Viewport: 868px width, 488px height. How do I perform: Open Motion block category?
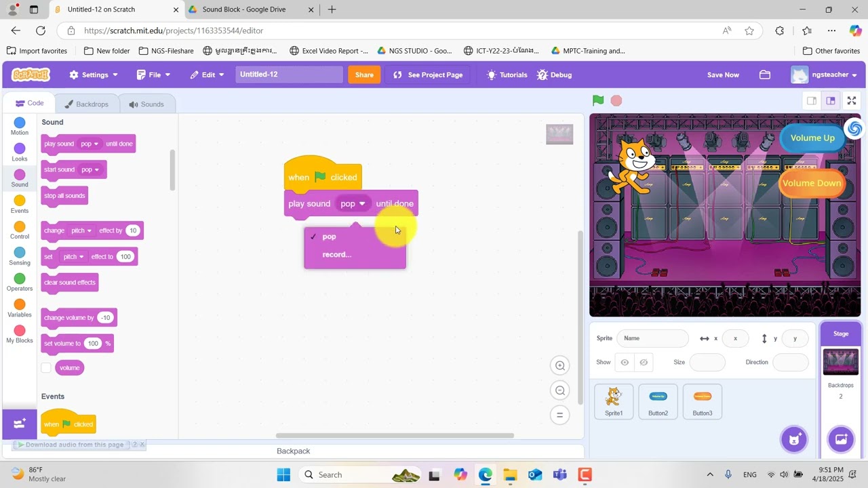click(20, 126)
